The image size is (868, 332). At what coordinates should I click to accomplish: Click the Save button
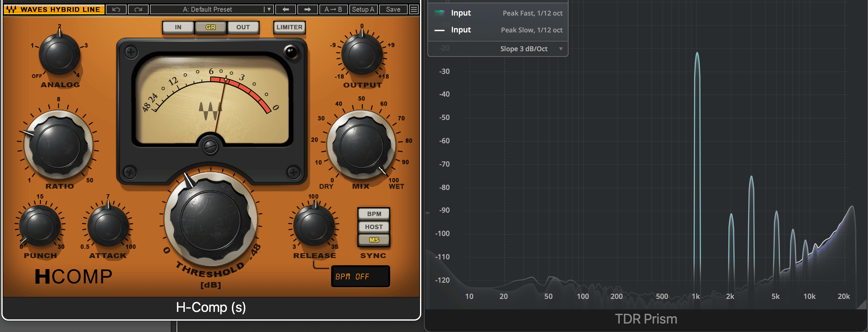tap(393, 9)
